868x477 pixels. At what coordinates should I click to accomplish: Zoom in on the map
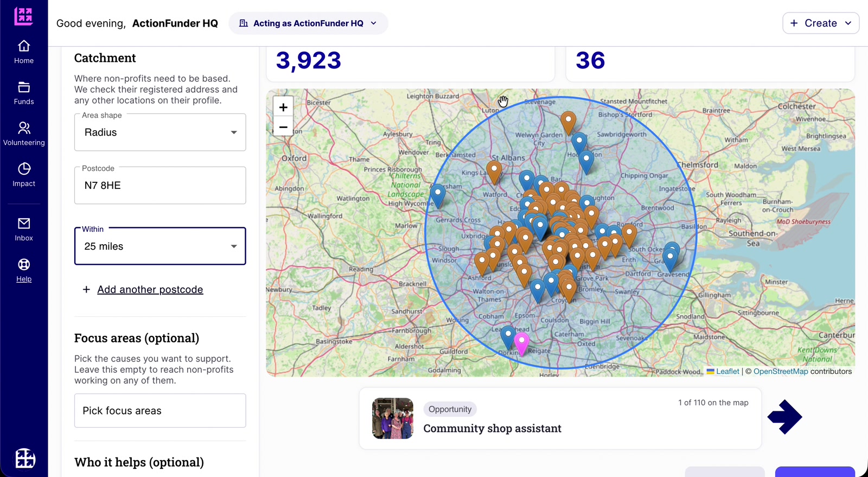click(283, 107)
